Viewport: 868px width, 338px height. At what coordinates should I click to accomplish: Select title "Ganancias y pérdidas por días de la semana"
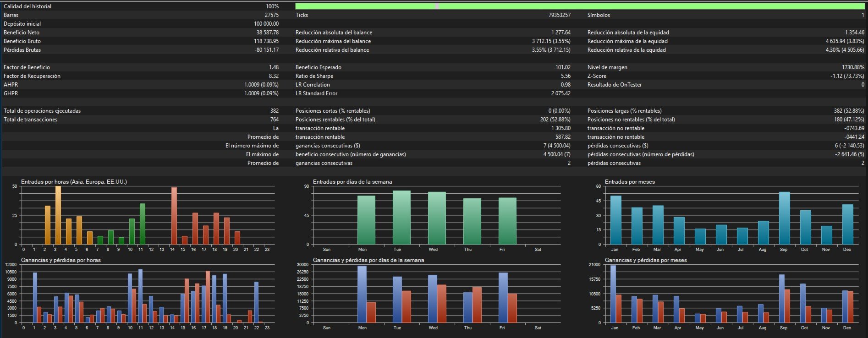coord(368,260)
